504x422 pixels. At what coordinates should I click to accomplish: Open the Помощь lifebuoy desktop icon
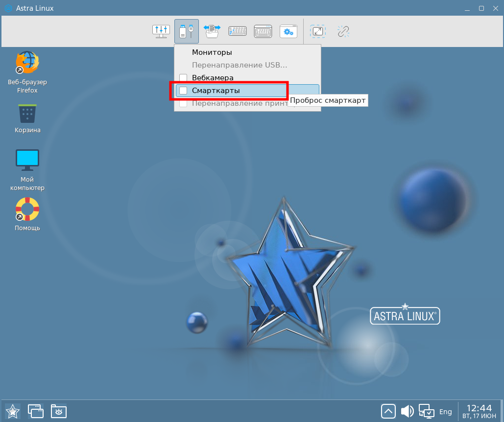point(27,214)
